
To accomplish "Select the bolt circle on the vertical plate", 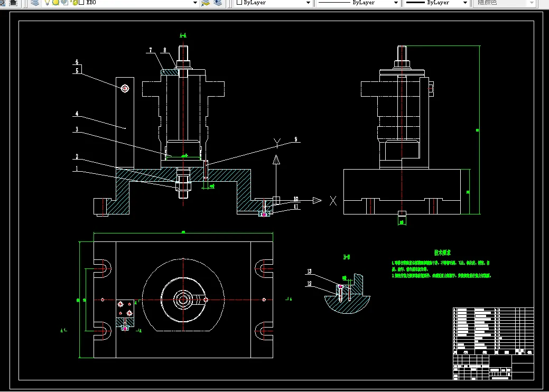I will tap(125, 89).
